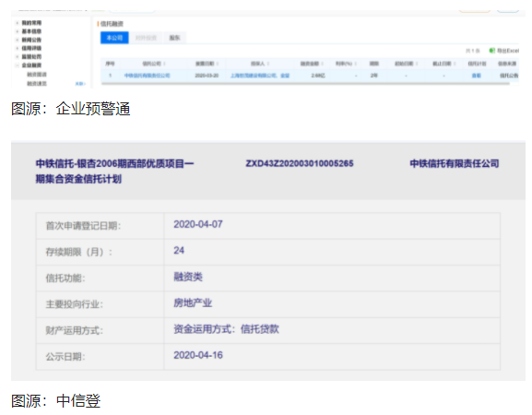532x415 pixels.
Task: Click registration code ZXD43Z202003010005265
Action: click(x=300, y=163)
